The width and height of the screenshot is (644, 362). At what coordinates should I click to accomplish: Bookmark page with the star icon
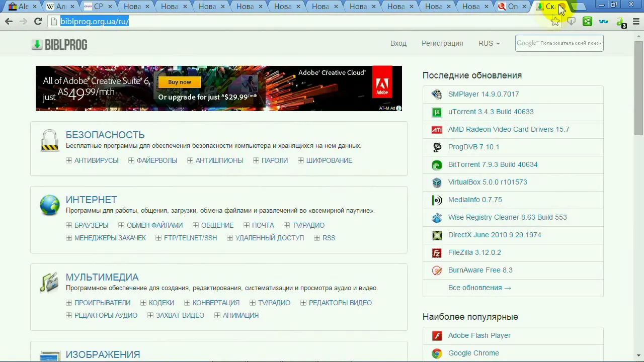click(x=555, y=21)
